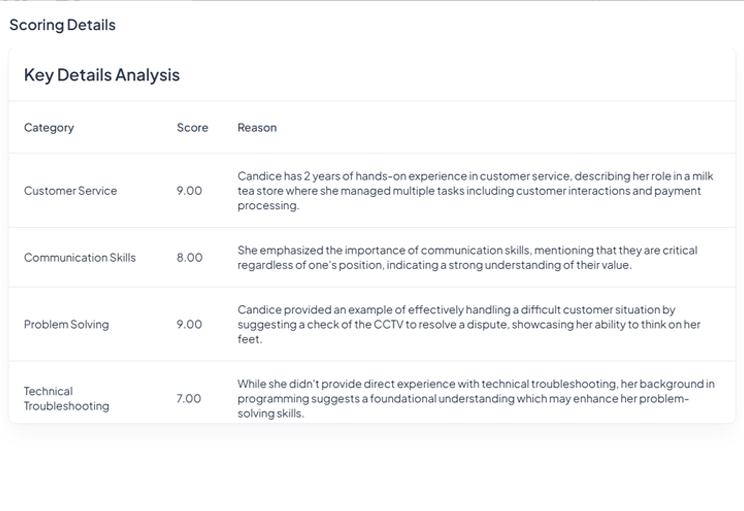Click the Scoring Details heading

[x=62, y=25]
